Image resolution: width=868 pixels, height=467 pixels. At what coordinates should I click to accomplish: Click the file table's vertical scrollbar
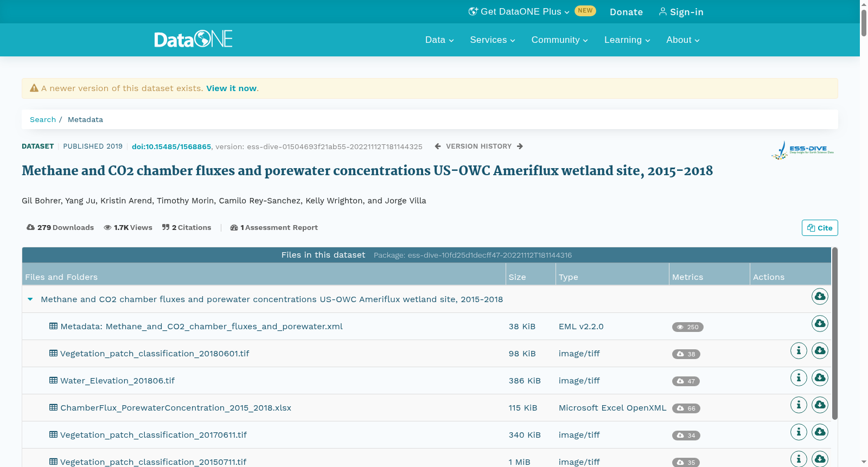[835, 334]
